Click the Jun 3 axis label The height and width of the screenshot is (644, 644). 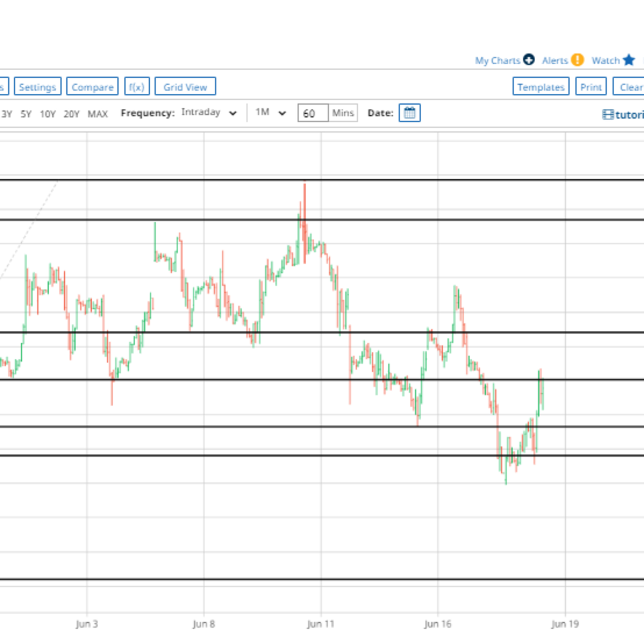pyautogui.click(x=87, y=624)
